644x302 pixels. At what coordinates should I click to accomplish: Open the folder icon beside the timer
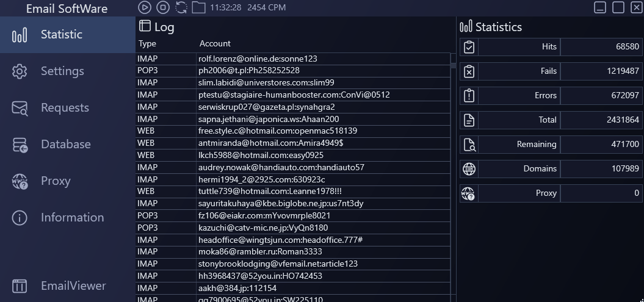click(x=198, y=7)
